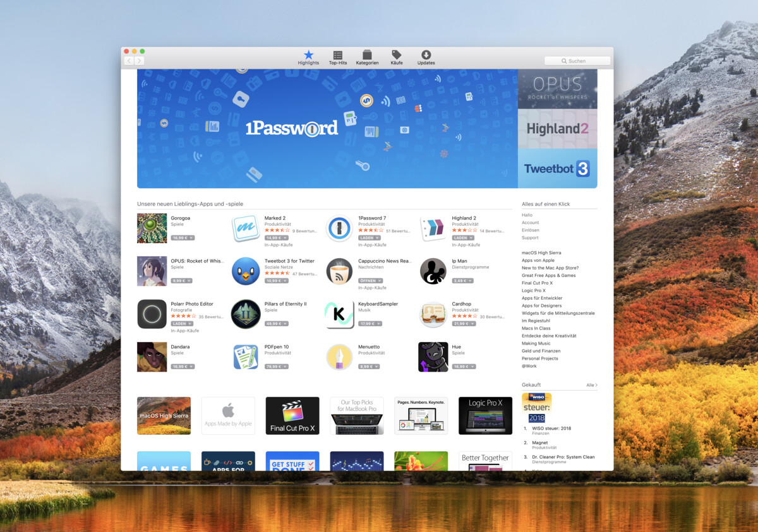Switch to the Top-Hits tab

pos(338,57)
